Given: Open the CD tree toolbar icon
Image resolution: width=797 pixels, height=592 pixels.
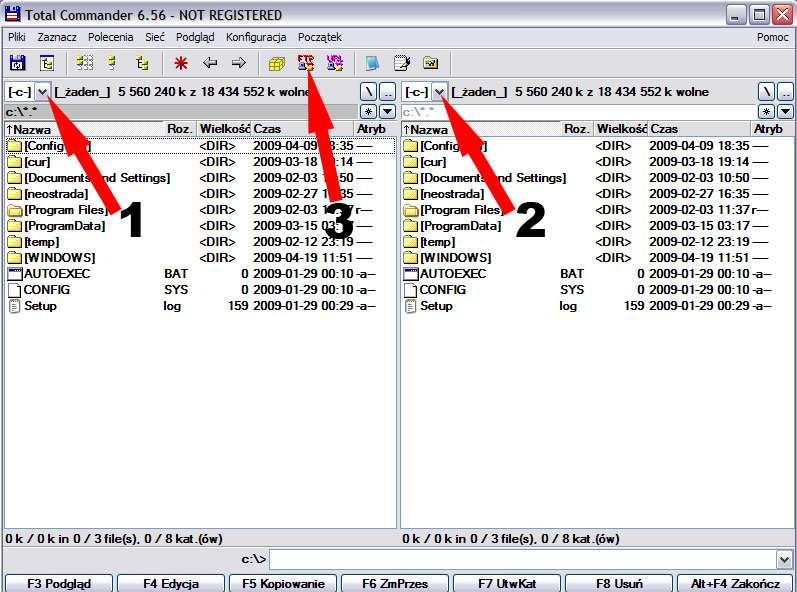Looking at the screenshot, I should point(47,64).
